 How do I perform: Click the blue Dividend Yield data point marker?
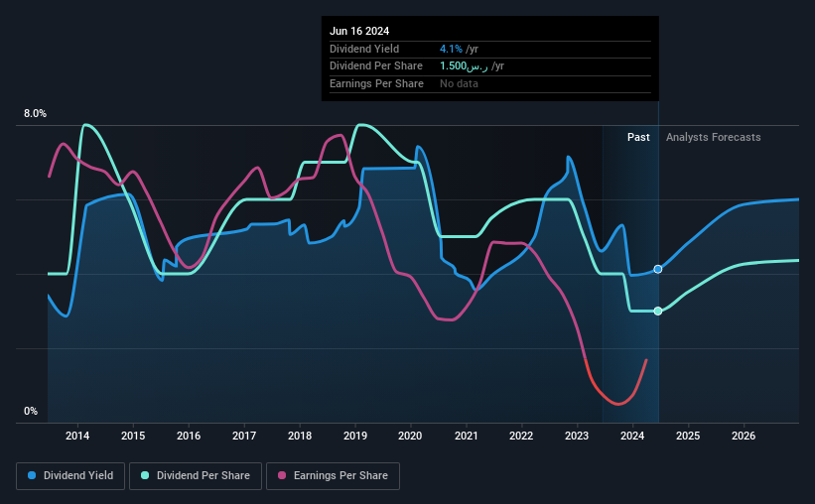[658, 269]
